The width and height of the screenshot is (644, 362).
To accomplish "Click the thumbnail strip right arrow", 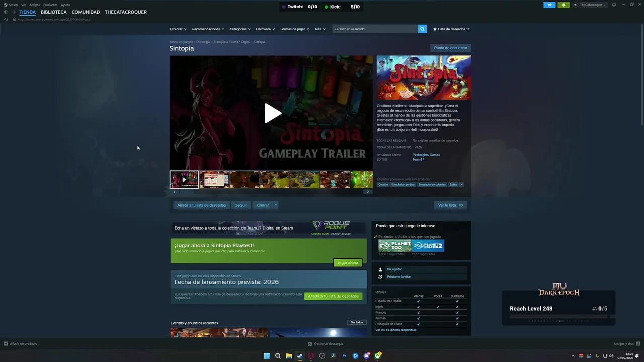I will pos(368,192).
